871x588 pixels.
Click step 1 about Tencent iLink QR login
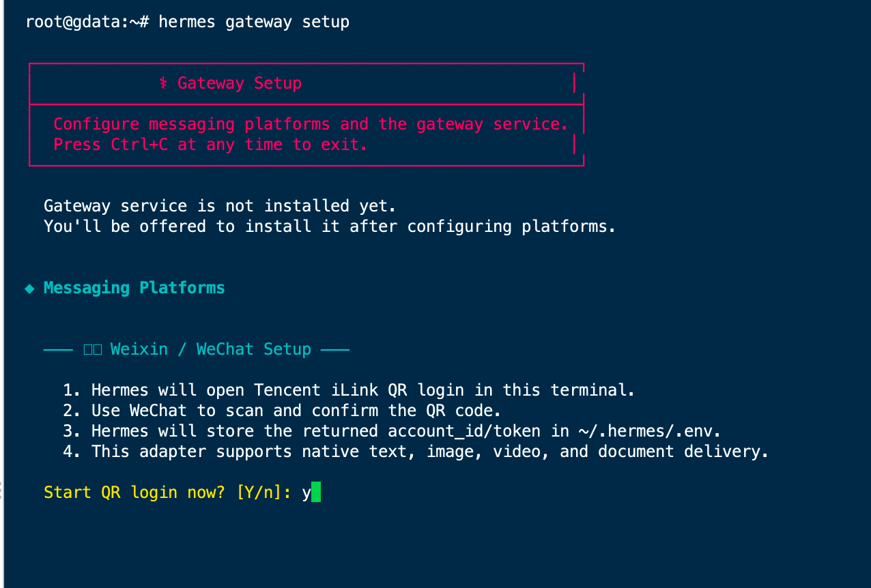[x=349, y=390]
